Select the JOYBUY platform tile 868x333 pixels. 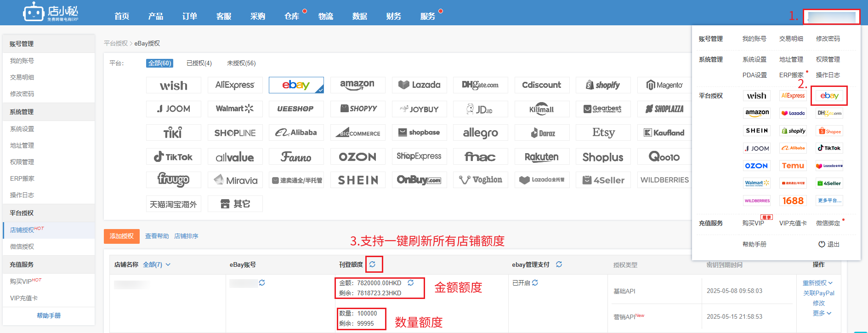tap(419, 109)
